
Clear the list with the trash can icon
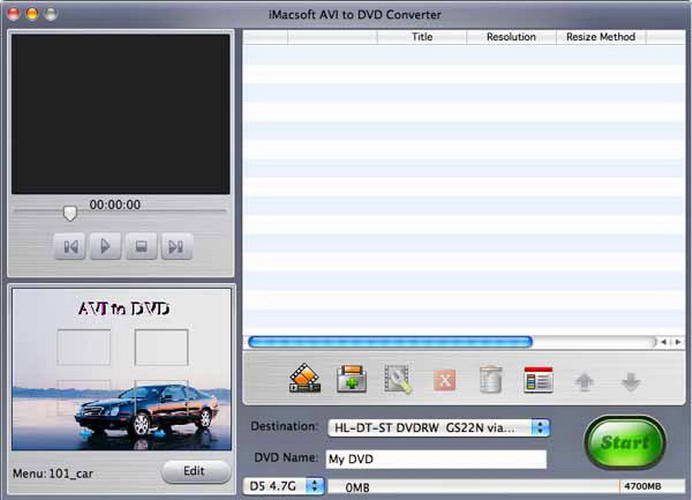(491, 379)
